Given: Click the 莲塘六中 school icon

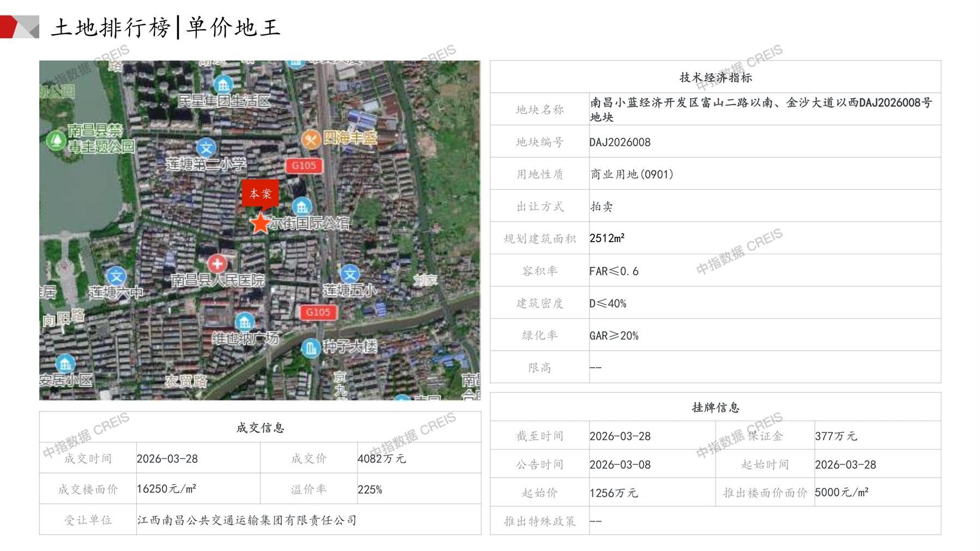Looking at the screenshot, I should click(x=116, y=276).
